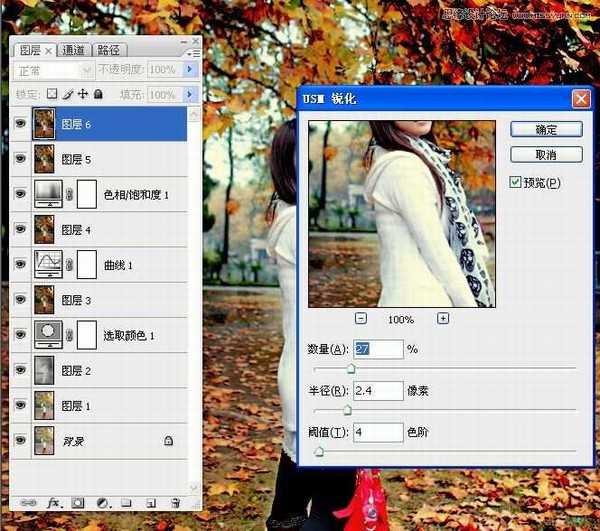
Task: Close the Layers panel with X
Action: coord(196,40)
